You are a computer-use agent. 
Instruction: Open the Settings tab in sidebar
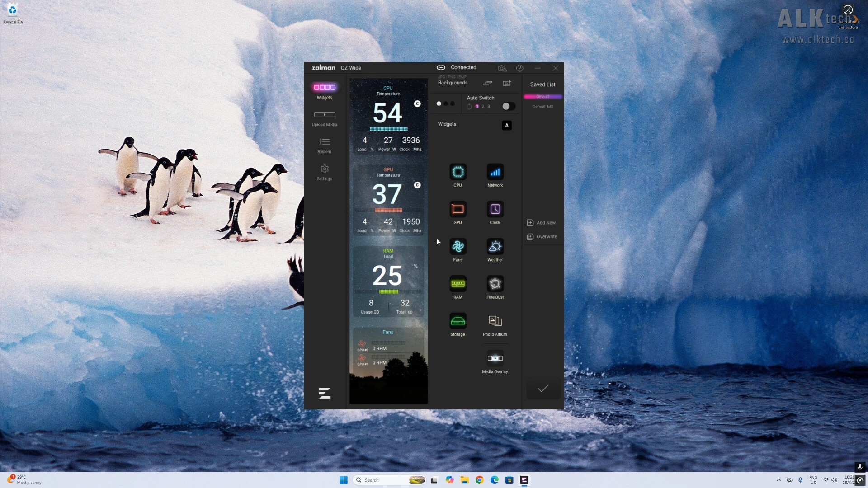click(324, 172)
